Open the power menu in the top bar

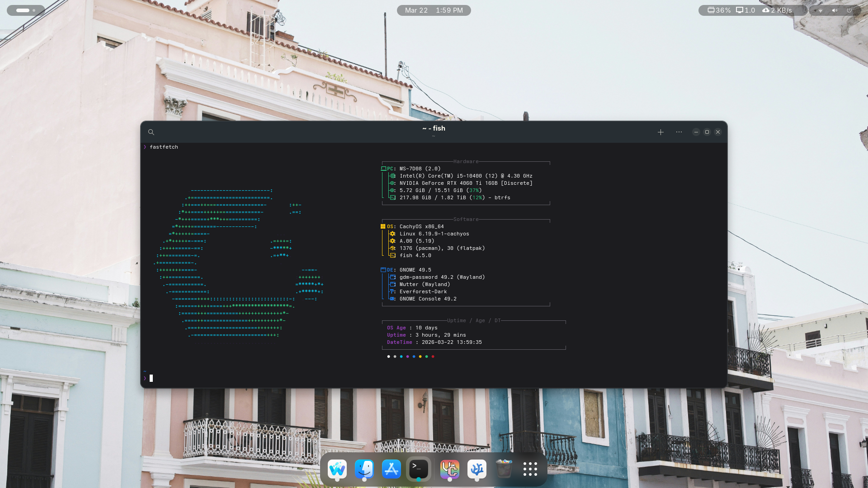849,10
